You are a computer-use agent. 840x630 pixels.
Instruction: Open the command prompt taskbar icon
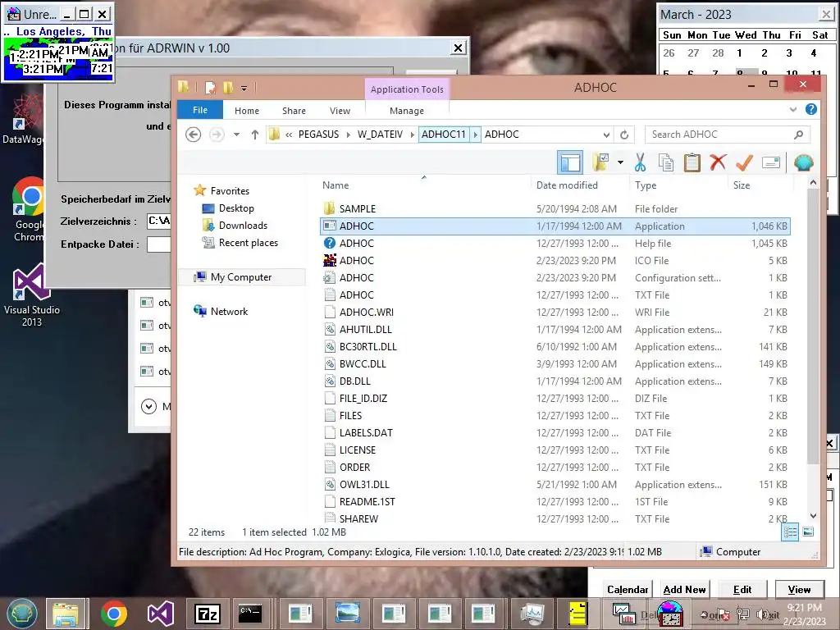[x=250, y=614]
